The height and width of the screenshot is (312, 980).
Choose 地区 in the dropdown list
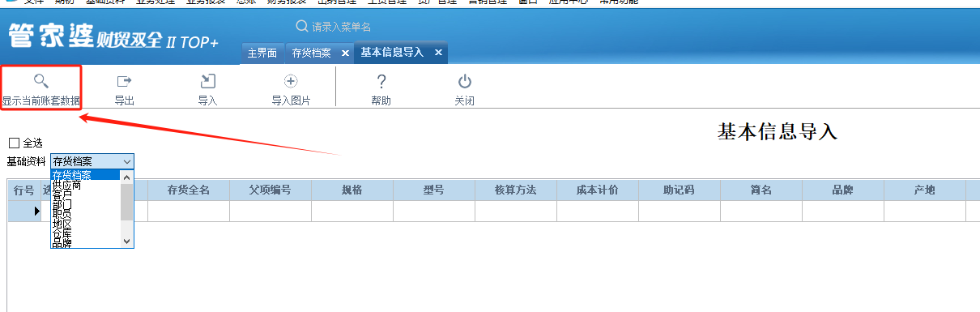click(x=85, y=224)
